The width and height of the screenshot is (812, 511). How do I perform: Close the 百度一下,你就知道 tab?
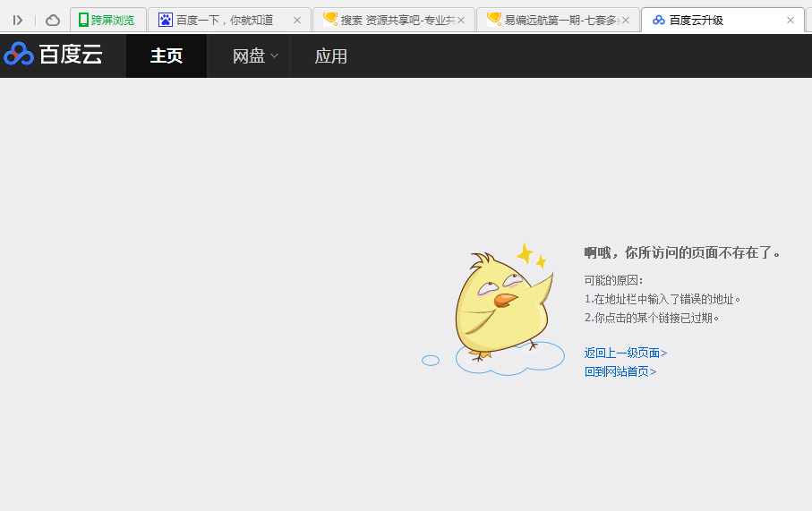coord(297,21)
